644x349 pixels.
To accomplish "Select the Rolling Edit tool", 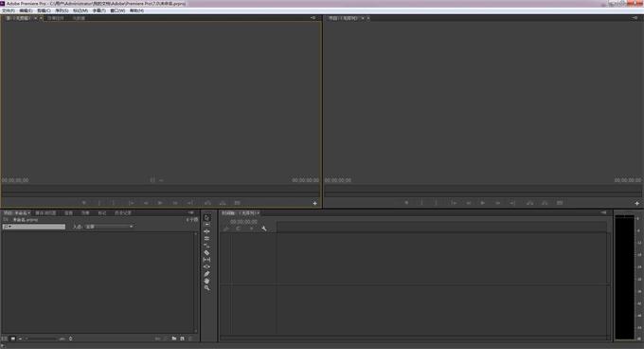I will (x=207, y=238).
